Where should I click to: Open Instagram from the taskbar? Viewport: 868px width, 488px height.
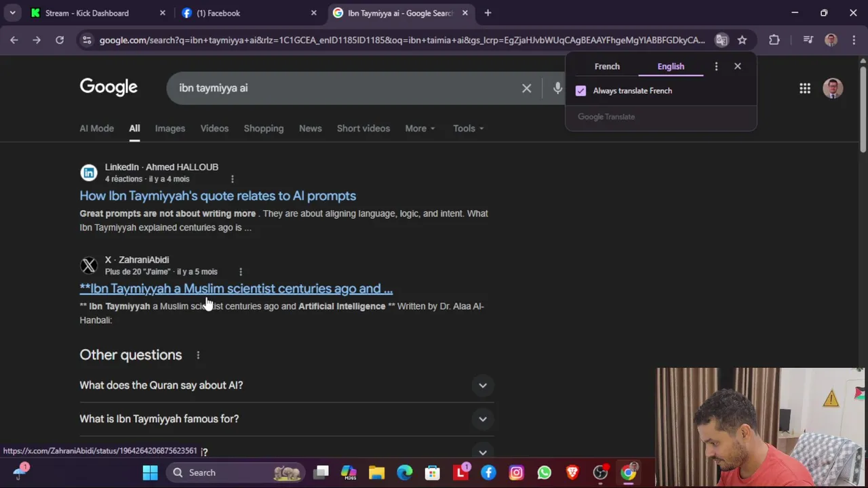tap(516, 472)
